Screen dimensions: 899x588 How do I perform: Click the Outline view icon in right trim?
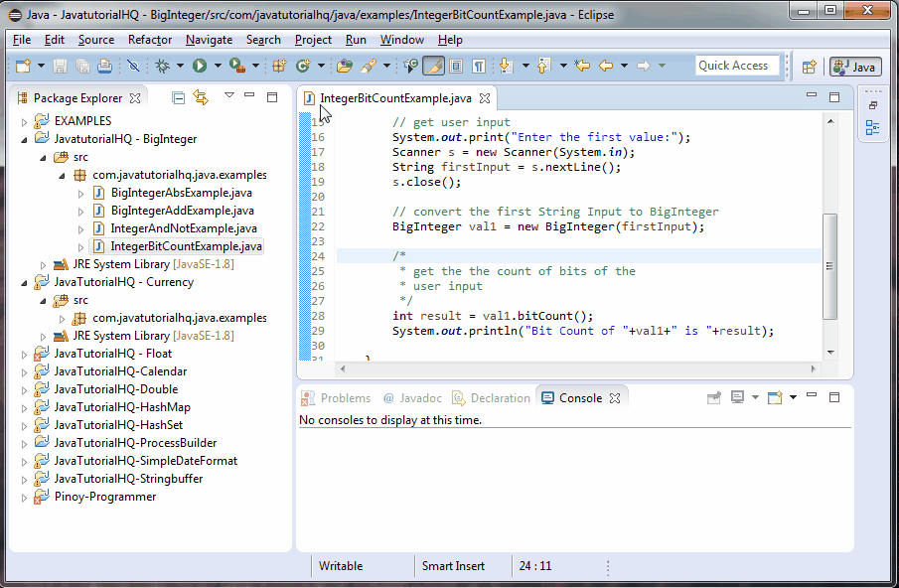(x=872, y=128)
